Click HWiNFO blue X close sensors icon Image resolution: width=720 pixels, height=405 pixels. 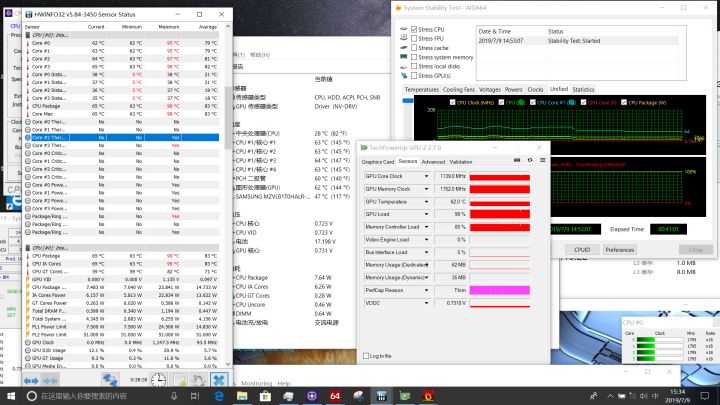[x=219, y=380]
